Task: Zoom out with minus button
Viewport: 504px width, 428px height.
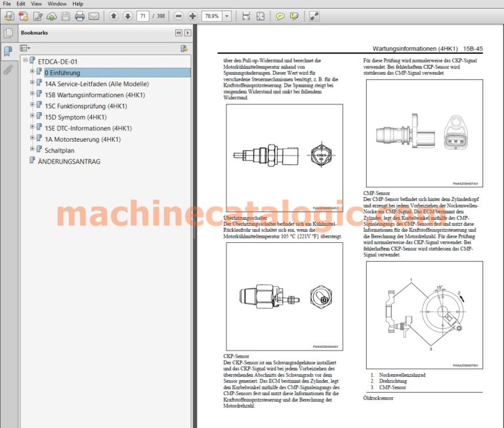Action: coord(178,16)
